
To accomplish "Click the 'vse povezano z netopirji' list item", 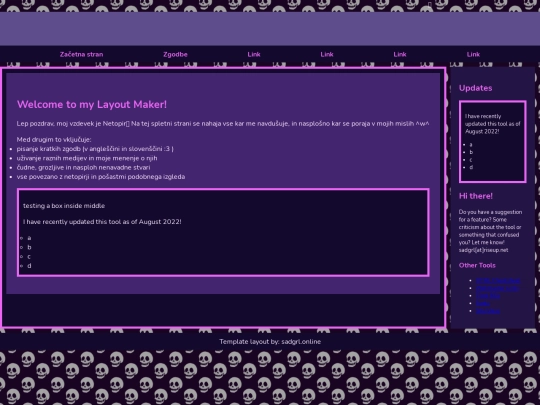I will click(x=101, y=177).
